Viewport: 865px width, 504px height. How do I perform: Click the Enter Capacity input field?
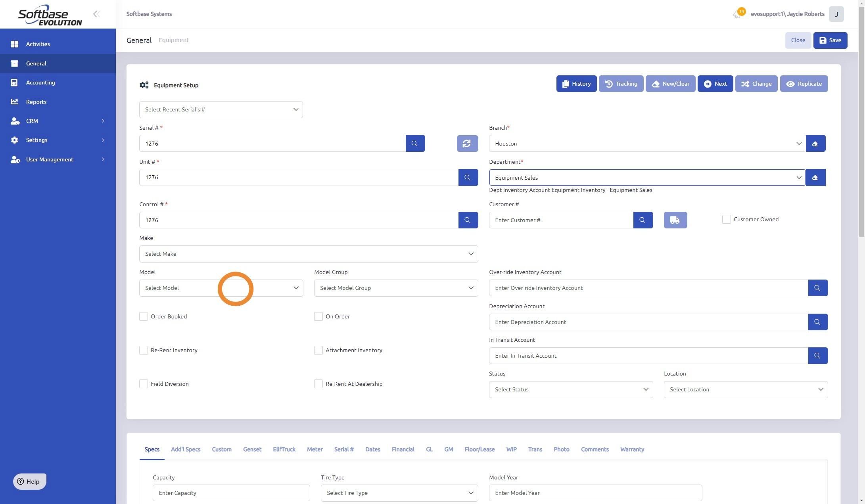coord(231,493)
